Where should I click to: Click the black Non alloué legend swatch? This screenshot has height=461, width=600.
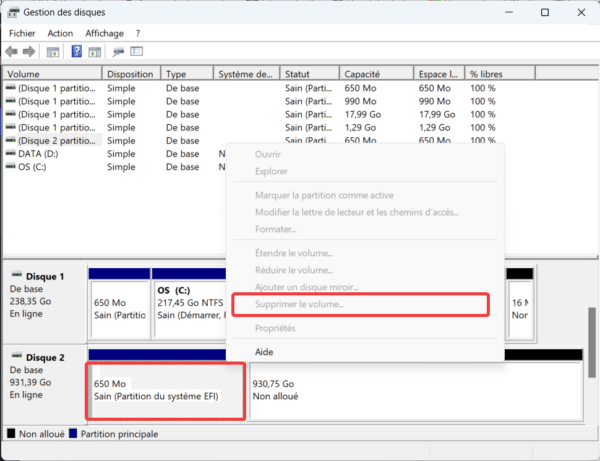pyautogui.click(x=11, y=434)
